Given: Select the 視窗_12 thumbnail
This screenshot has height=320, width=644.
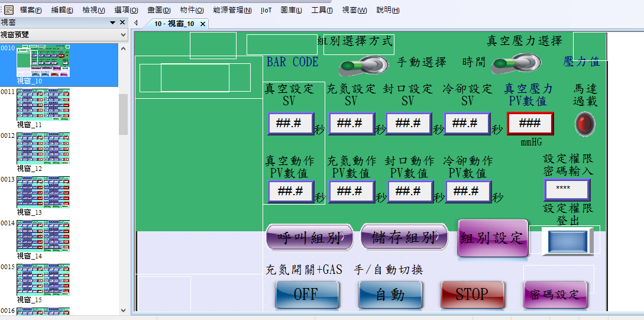Looking at the screenshot, I should pyautogui.click(x=43, y=148).
